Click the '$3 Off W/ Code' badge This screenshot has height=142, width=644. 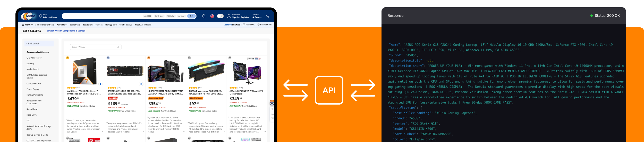(x=196, y=98)
